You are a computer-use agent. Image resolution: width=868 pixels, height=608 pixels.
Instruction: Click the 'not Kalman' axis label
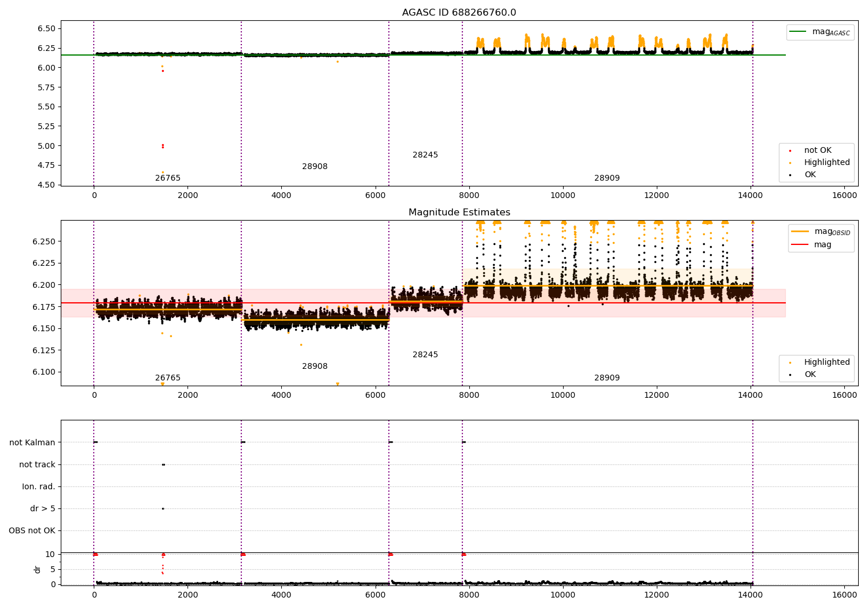[x=32, y=443]
